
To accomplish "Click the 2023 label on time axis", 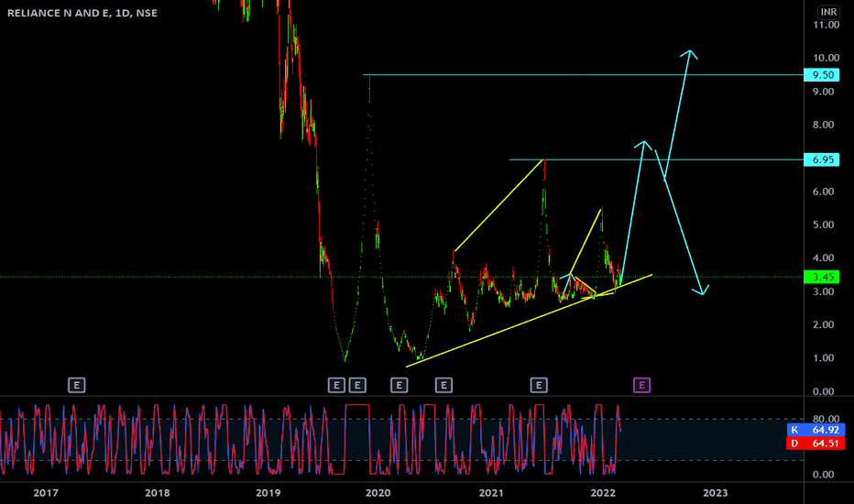I will (x=715, y=493).
